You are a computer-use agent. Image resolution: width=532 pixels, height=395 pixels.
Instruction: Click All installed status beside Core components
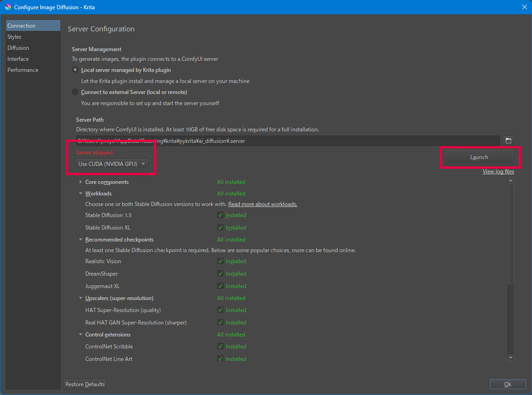coord(231,182)
